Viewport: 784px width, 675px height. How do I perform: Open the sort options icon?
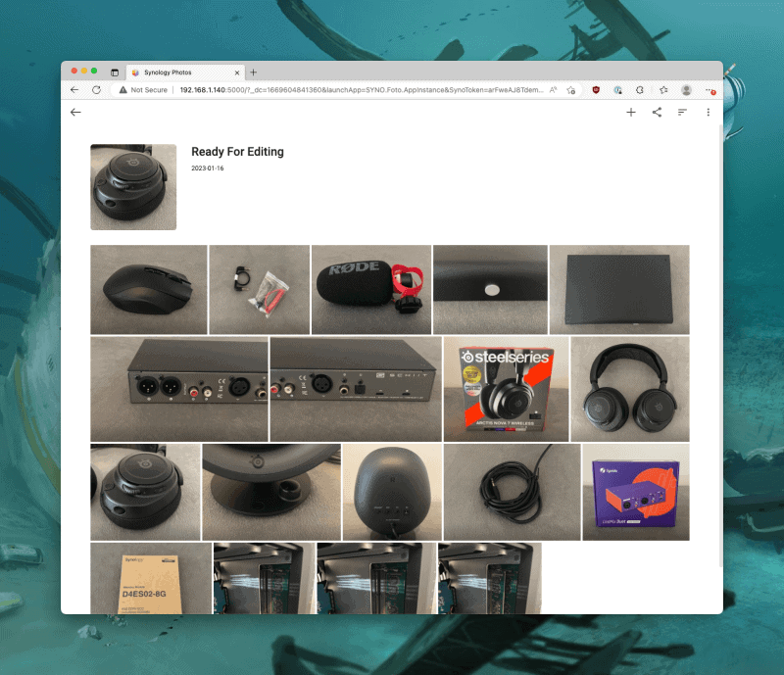coord(682,113)
